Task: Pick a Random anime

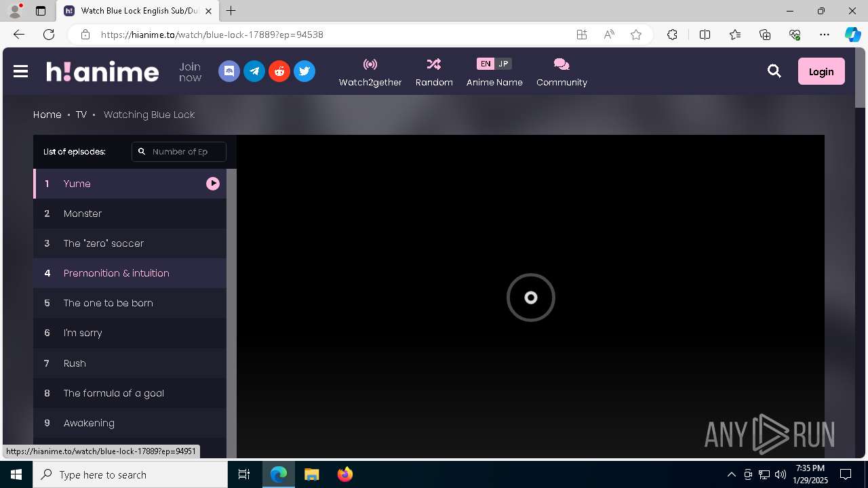Action: (x=434, y=73)
